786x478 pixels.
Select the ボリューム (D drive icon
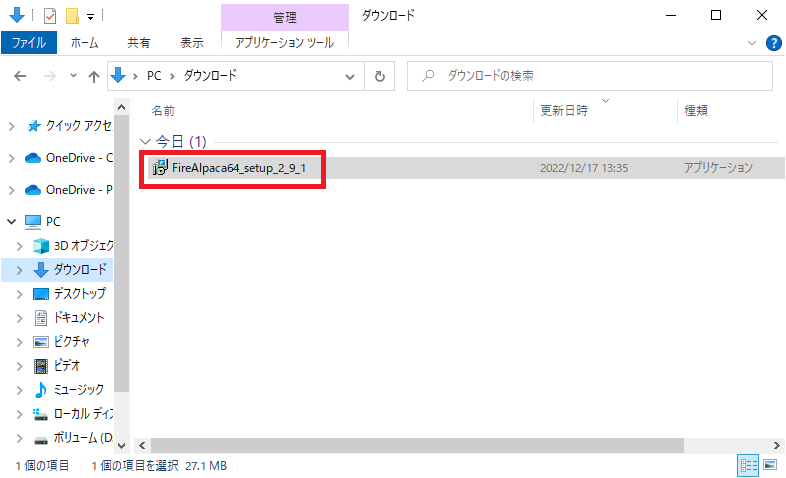(x=41, y=439)
